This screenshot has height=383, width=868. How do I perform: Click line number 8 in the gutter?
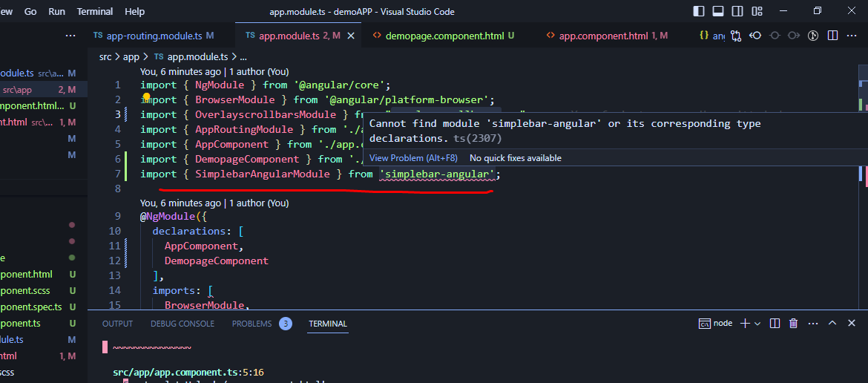click(x=117, y=189)
